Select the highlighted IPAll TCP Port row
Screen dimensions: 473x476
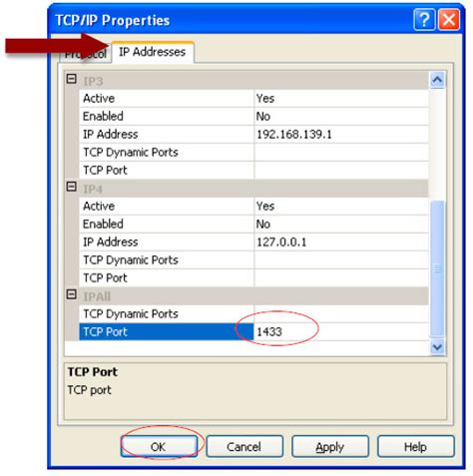[x=167, y=332]
